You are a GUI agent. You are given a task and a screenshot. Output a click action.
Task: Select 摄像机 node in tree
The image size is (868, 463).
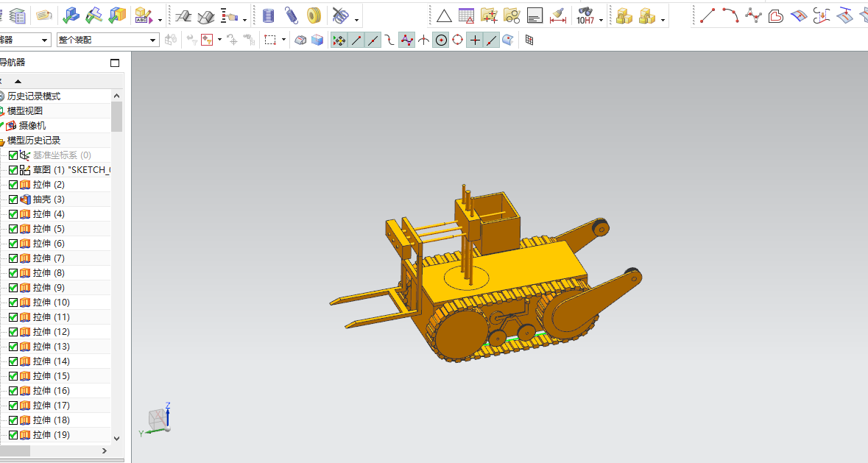(x=32, y=126)
